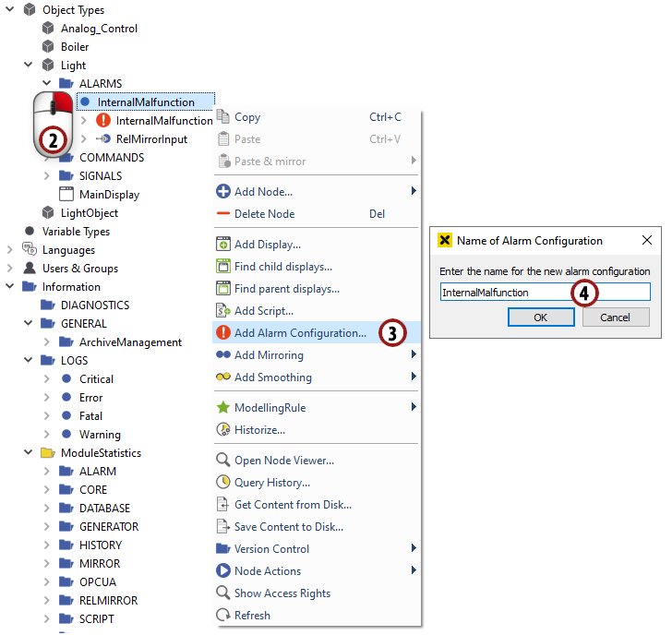This screenshot has width=672, height=635.
Task: Click the Add Alarm Configuration red alert icon
Action: tap(222, 333)
